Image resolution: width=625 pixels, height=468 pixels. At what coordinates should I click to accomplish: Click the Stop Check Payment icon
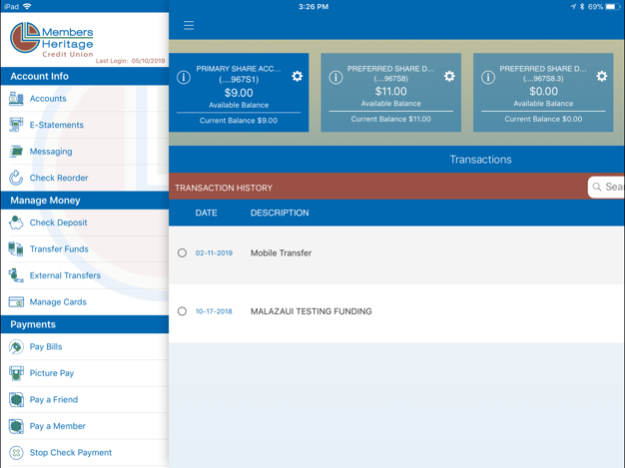click(x=16, y=452)
